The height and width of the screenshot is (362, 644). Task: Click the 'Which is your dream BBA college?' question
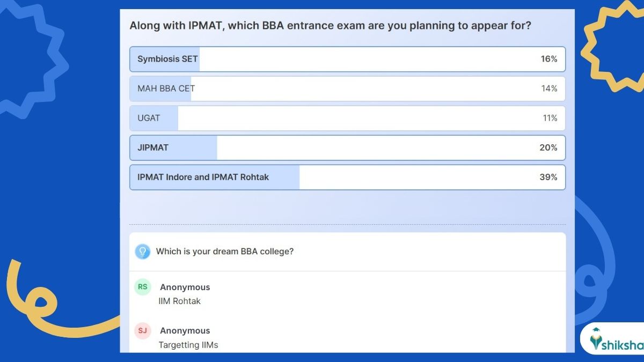coord(225,251)
